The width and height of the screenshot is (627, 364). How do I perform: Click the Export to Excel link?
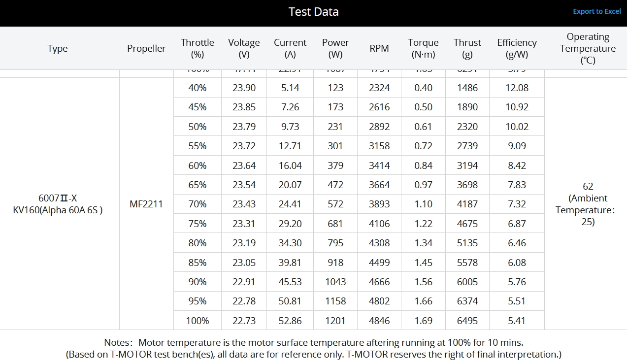pyautogui.click(x=596, y=11)
